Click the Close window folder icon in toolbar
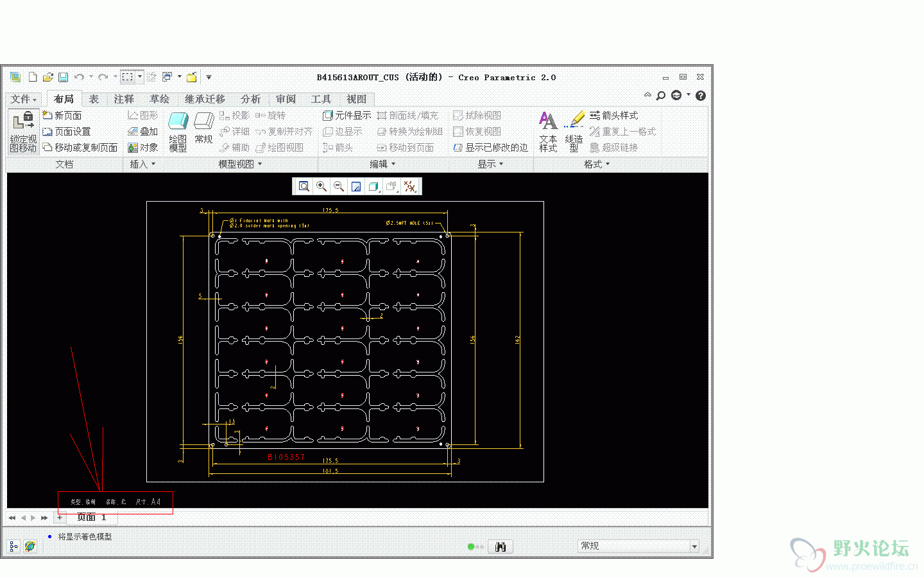 [191, 77]
